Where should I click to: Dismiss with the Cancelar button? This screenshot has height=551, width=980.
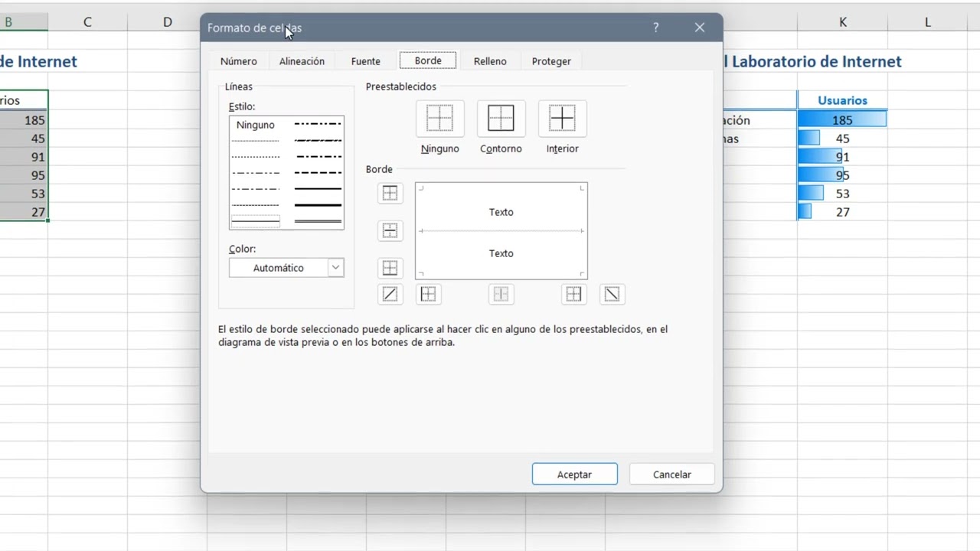pyautogui.click(x=671, y=474)
